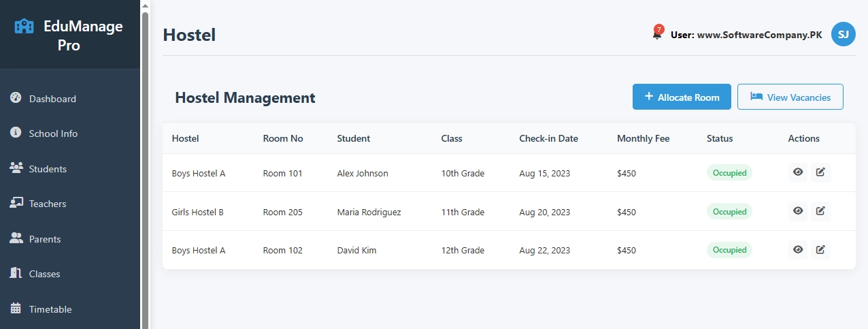
Task: Click the sidebar vertical scrollbar
Action: 145,163
